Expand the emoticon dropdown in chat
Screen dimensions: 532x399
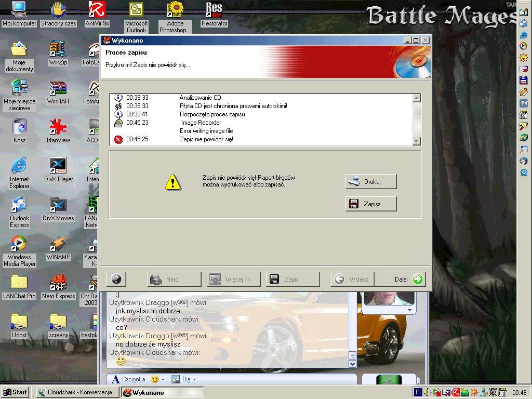click(162, 380)
